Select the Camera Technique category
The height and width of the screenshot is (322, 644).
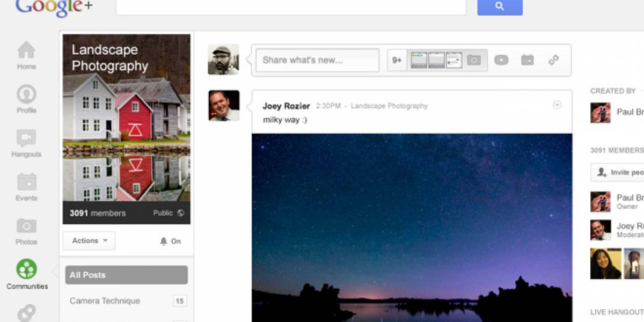click(x=105, y=301)
